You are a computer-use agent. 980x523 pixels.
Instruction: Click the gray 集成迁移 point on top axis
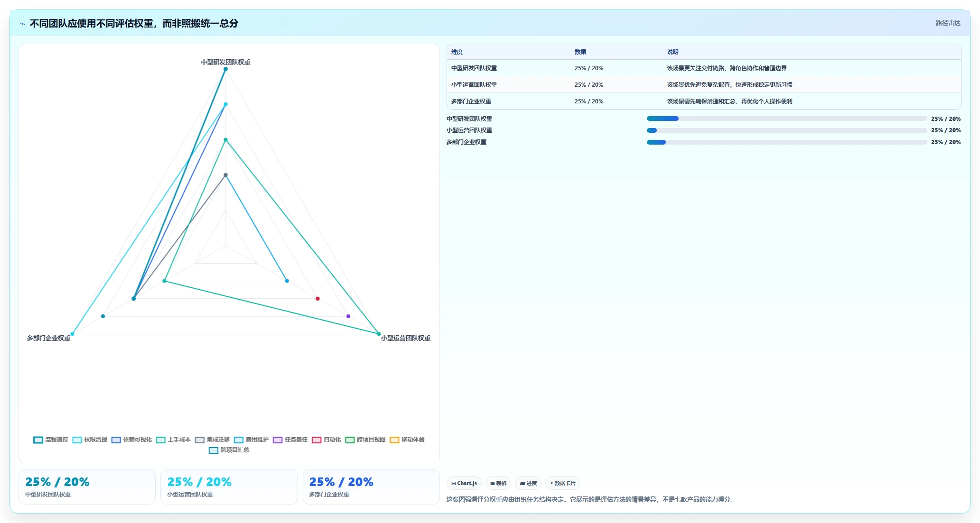(x=225, y=175)
